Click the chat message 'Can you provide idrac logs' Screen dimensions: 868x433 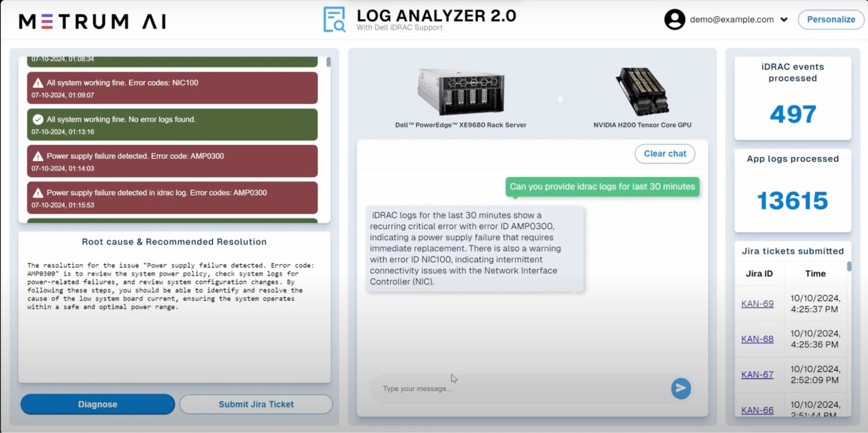[602, 187]
